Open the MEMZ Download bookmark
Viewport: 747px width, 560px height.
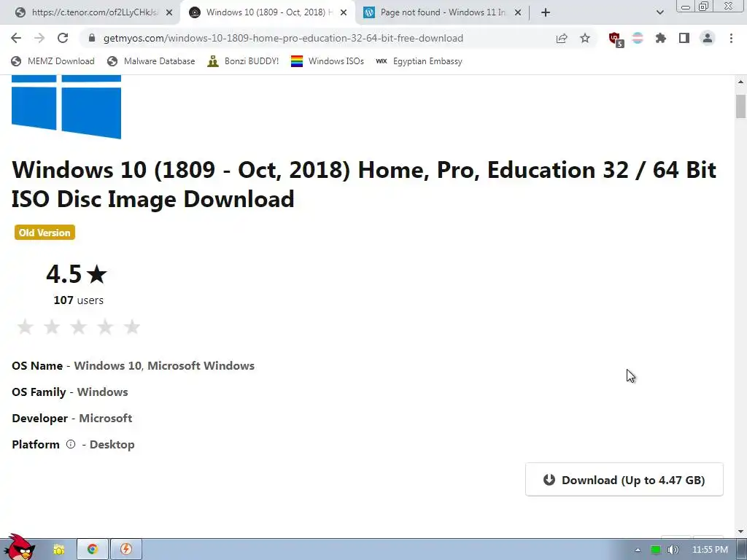coord(53,61)
